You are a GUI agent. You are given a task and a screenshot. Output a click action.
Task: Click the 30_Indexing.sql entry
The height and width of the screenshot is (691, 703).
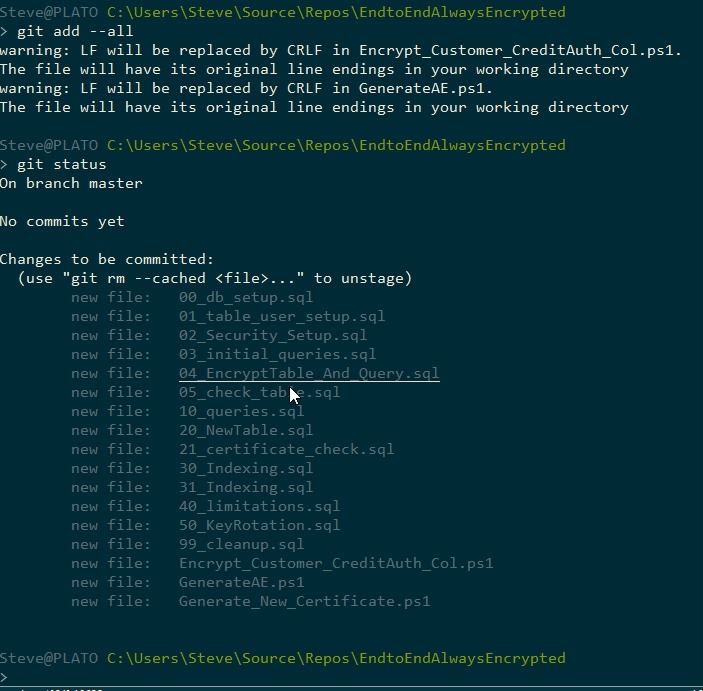(246, 468)
